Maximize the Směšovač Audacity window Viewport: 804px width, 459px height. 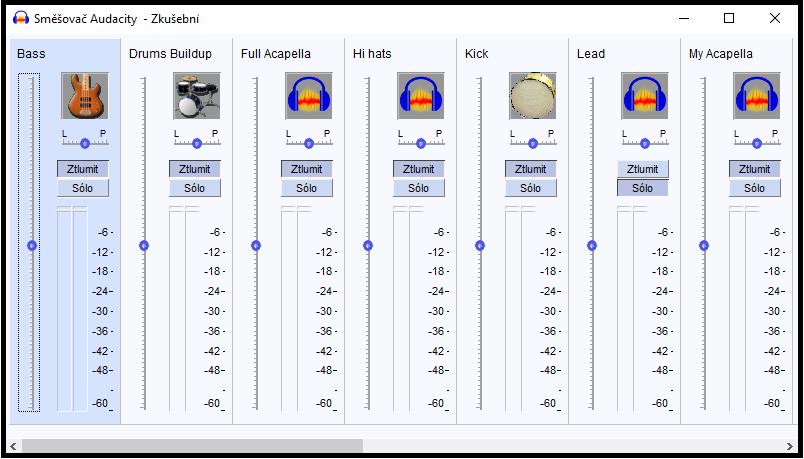[729, 18]
